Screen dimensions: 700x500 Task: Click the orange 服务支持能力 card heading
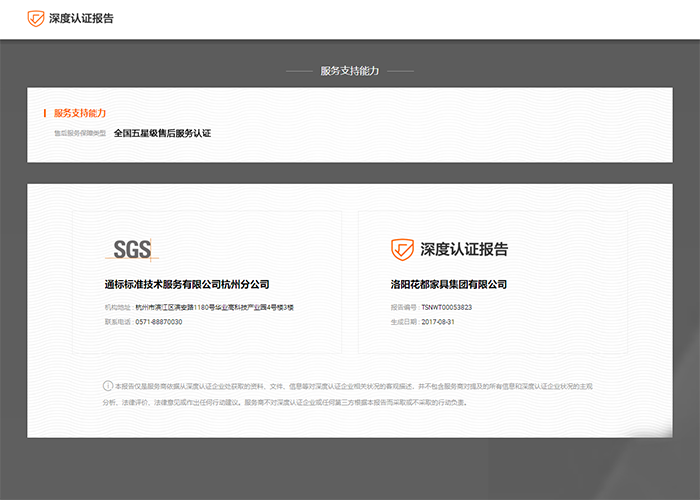pyautogui.click(x=80, y=113)
